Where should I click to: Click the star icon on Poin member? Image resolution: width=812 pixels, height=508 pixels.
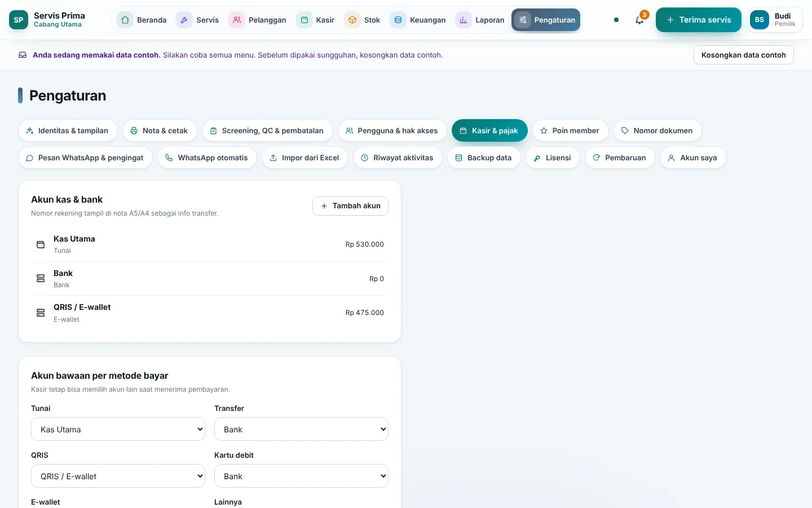tap(544, 130)
